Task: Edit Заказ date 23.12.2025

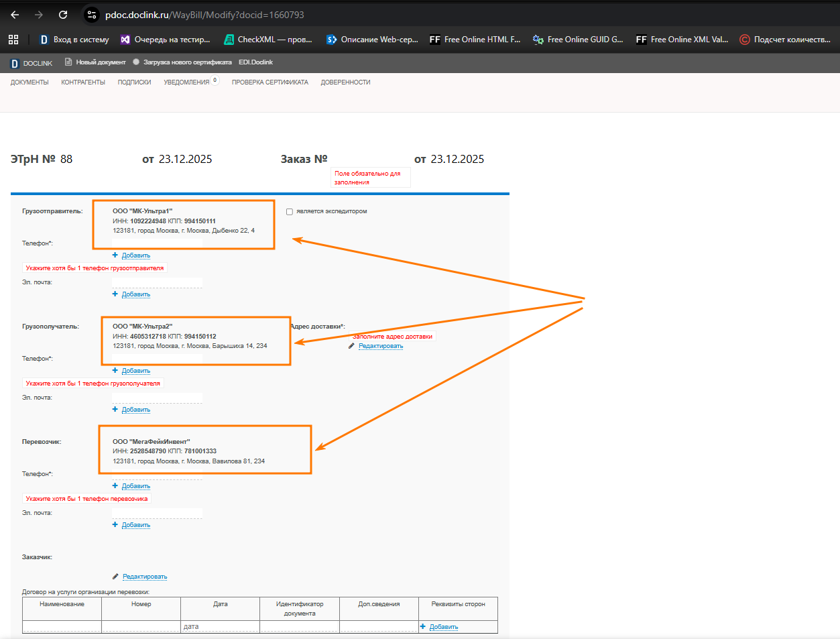Action: tap(457, 159)
